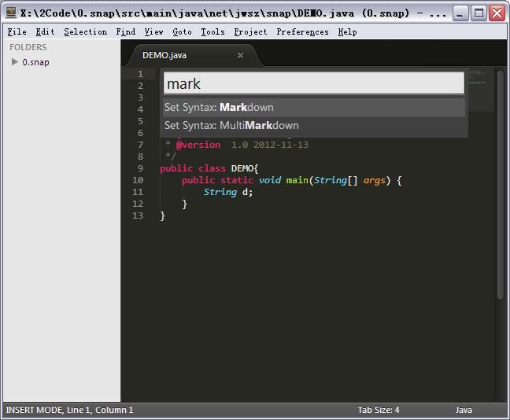Click the command palette input showing mark

point(314,83)
